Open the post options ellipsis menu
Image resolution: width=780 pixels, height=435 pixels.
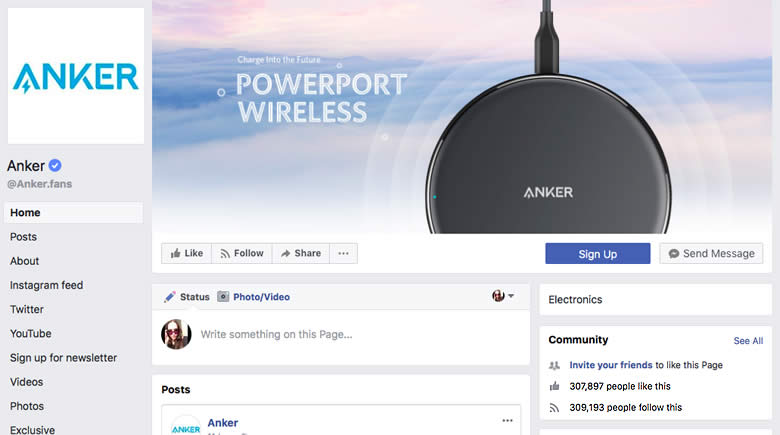click(507, 421)
